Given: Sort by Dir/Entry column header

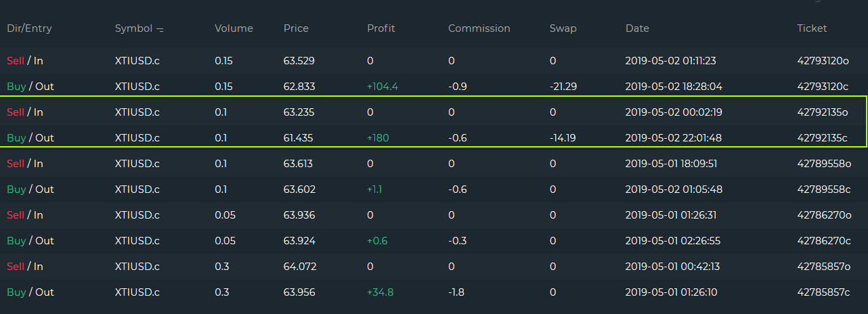Looking at the screenshot, I should pyautogui.click(x=29, y=28).
